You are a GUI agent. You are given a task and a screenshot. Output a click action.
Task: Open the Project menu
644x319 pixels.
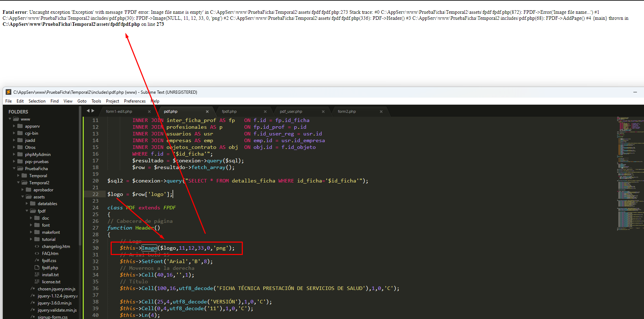[x=112, y=101]
